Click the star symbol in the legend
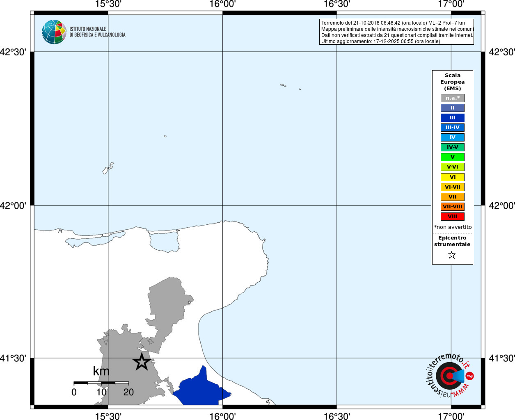 (452, 255)
